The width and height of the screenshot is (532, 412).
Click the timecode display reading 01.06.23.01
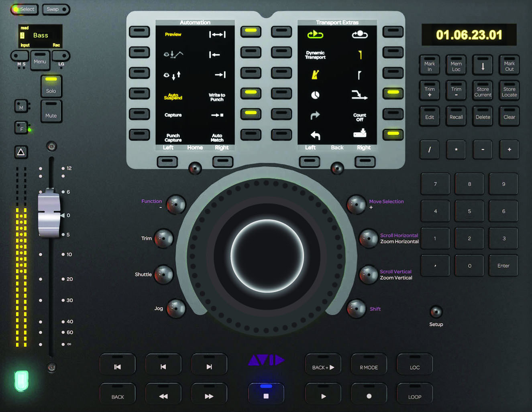(x=469, y=35)
